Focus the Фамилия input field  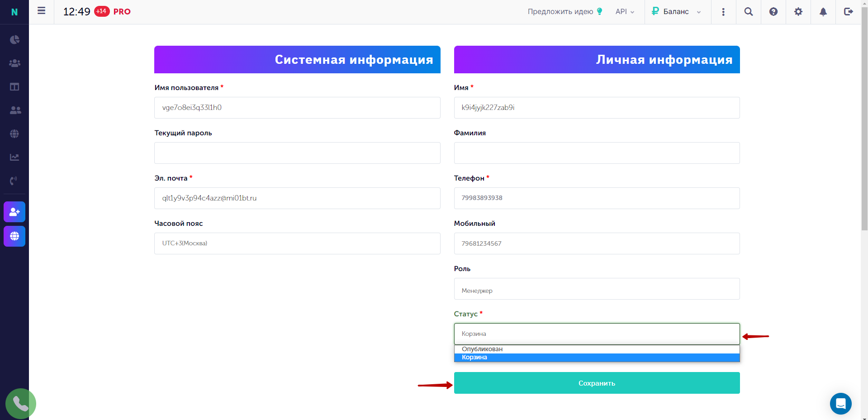[597, 153]
